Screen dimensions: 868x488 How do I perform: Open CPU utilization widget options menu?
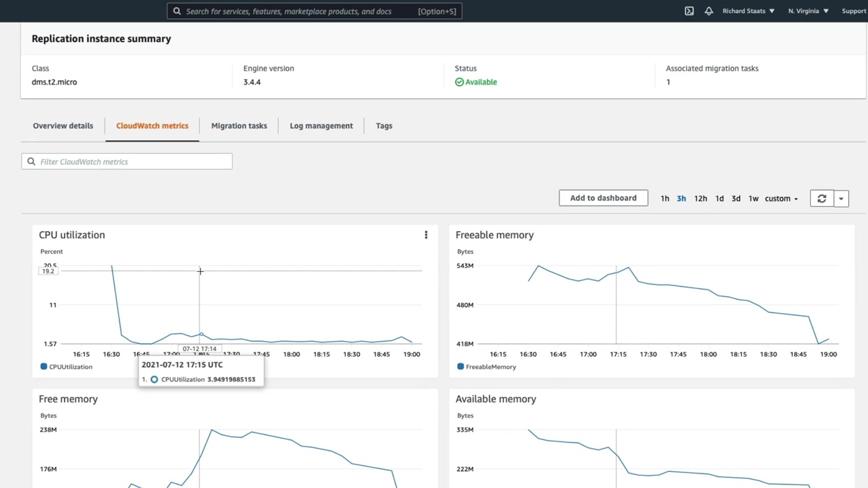(426, 235)
